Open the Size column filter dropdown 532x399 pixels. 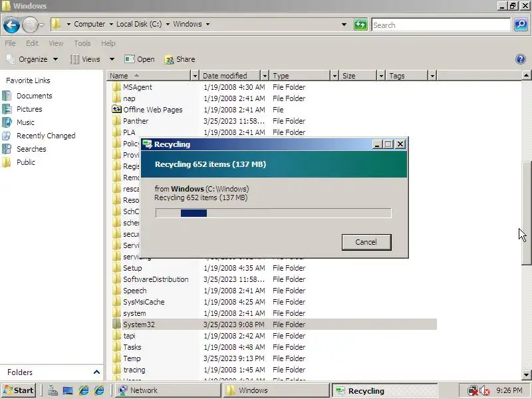(381, 76)
